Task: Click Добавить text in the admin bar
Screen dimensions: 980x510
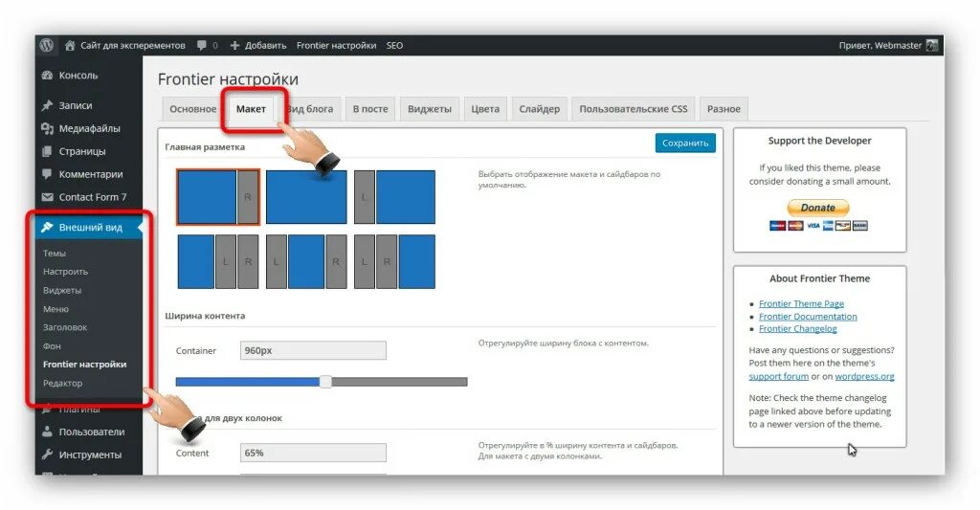Action: click(x=266, y=45)
